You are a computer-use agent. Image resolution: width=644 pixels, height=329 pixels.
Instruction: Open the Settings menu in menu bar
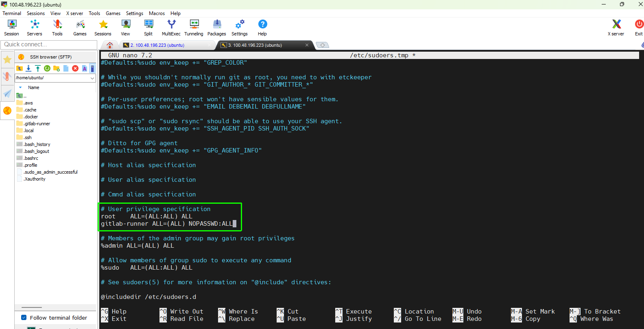click(135, 13)
